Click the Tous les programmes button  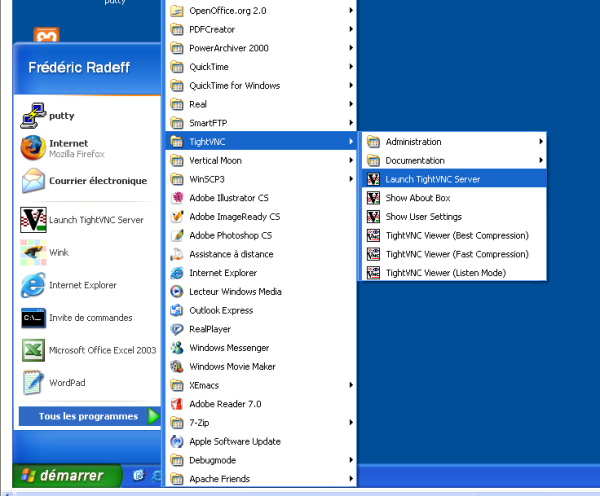(89, 416)
